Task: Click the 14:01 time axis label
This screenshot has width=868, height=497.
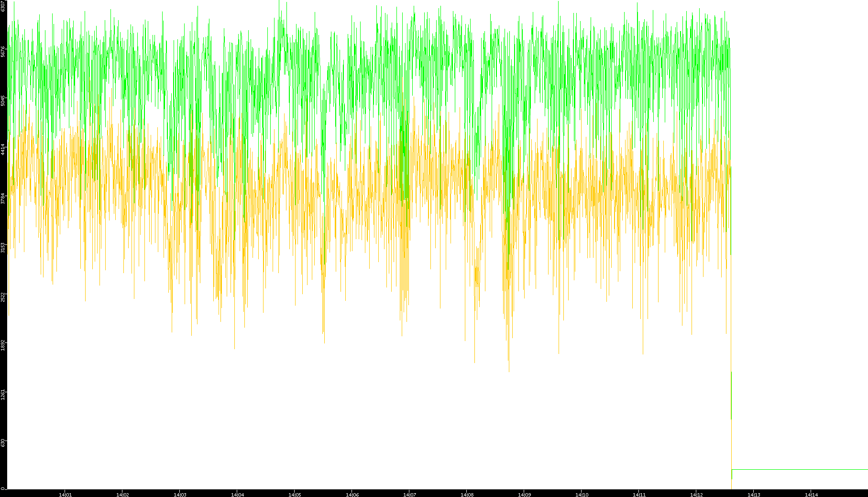Action: tap(65, 495)
